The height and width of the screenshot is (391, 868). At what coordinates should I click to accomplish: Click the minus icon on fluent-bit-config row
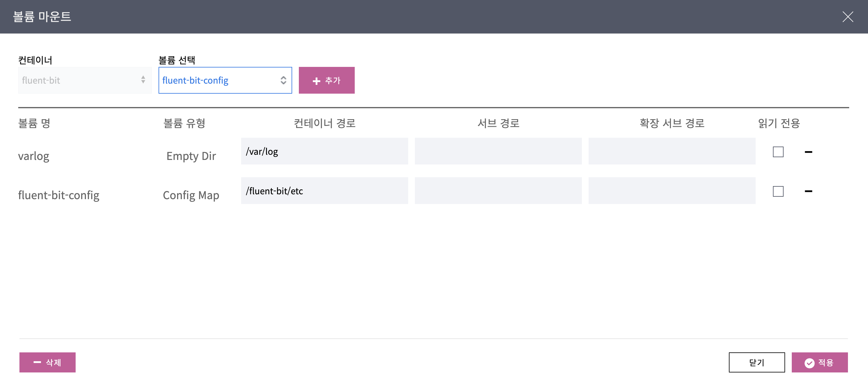click(808, 191)
